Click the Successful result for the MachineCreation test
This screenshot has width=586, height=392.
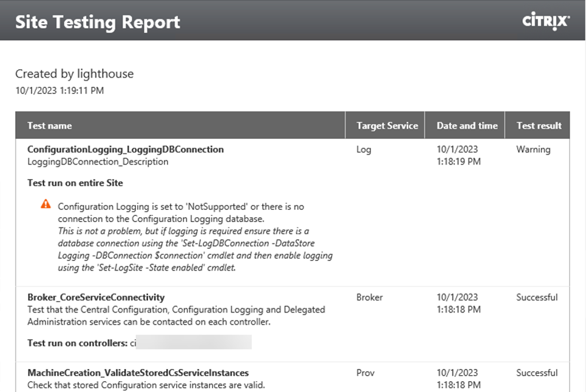tap(537, 373)
